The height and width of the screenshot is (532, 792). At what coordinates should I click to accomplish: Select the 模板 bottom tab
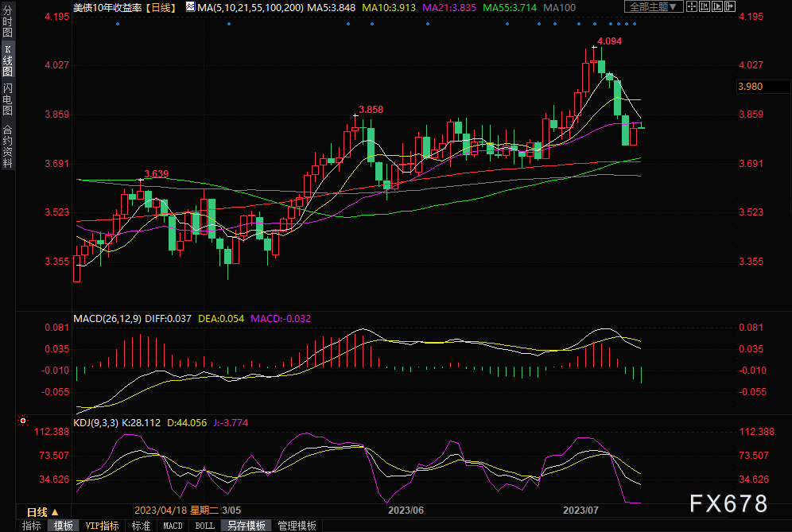63,526
